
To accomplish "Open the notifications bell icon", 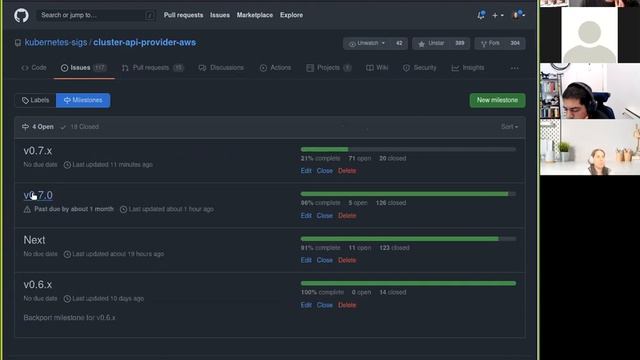I will pyautogui.click(x=481, y=15).
